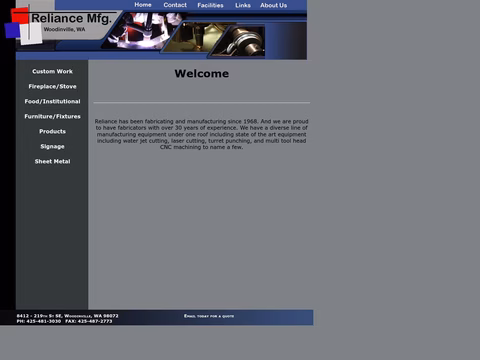Select Signage in the sidebar
This screenshot has height=360, width=480.
click(x=52, y=146)
